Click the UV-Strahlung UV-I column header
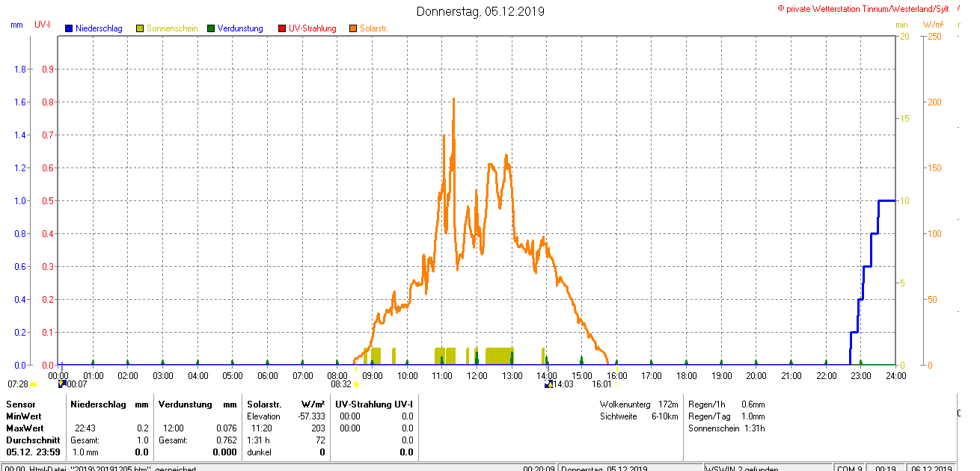 [374, 404]
